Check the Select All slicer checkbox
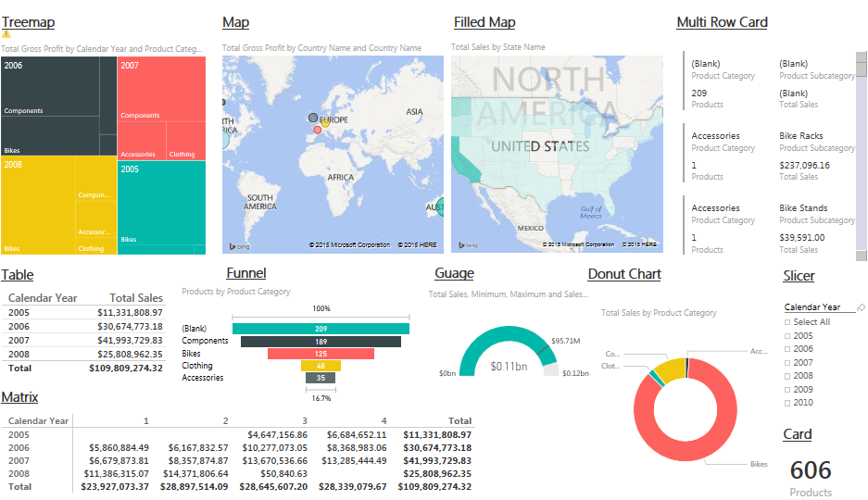The height and width of the screenshot is (500, 868). click(x=787, y=322)
